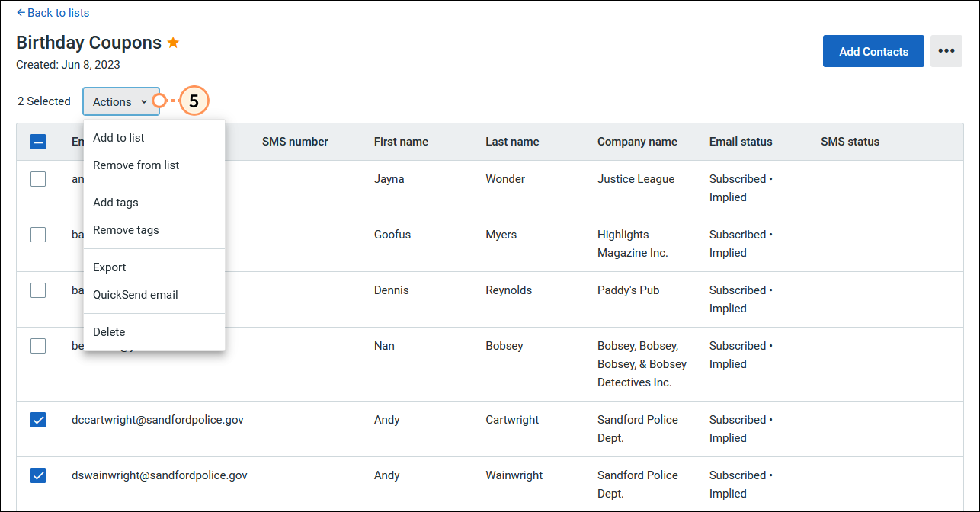Check the checkbox for Goofus Myers
This screenshot has width=980, height=512.
coord(38,234)
